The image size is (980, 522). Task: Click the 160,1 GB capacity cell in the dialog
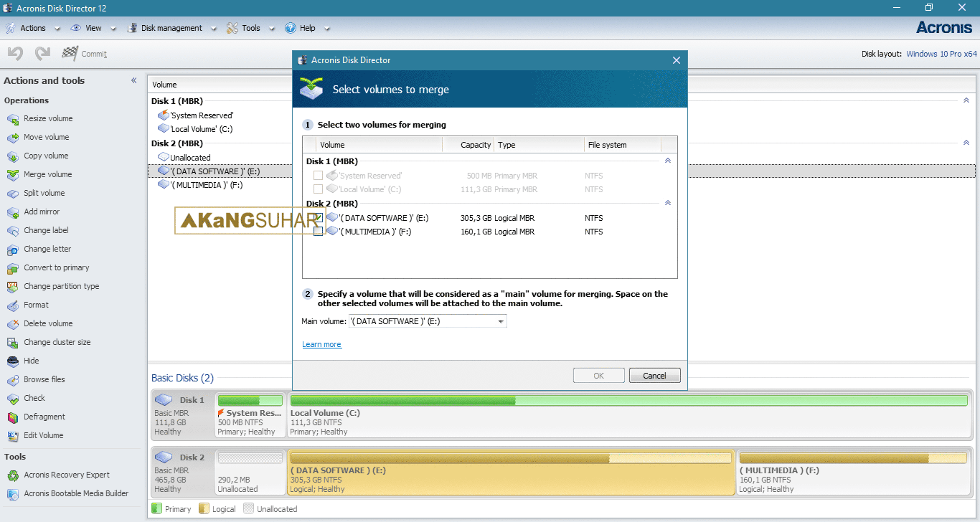[476, 232]
